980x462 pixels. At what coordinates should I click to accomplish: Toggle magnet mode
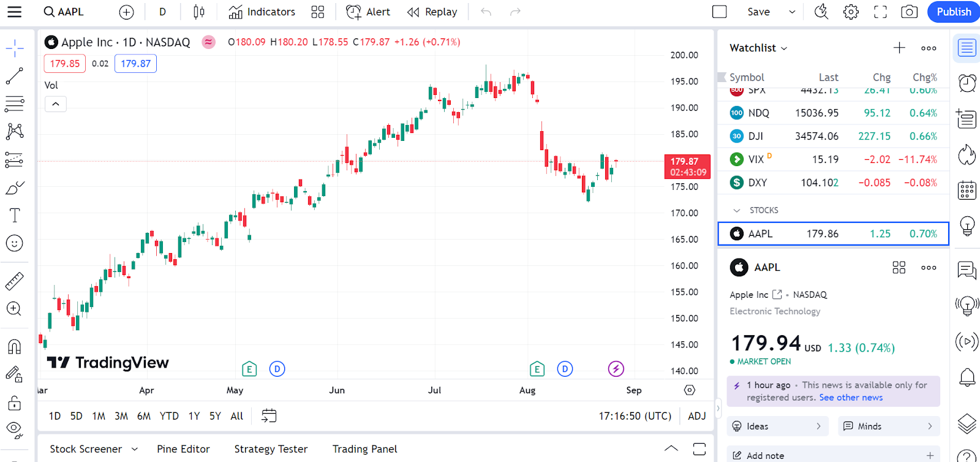click(15, 346)
